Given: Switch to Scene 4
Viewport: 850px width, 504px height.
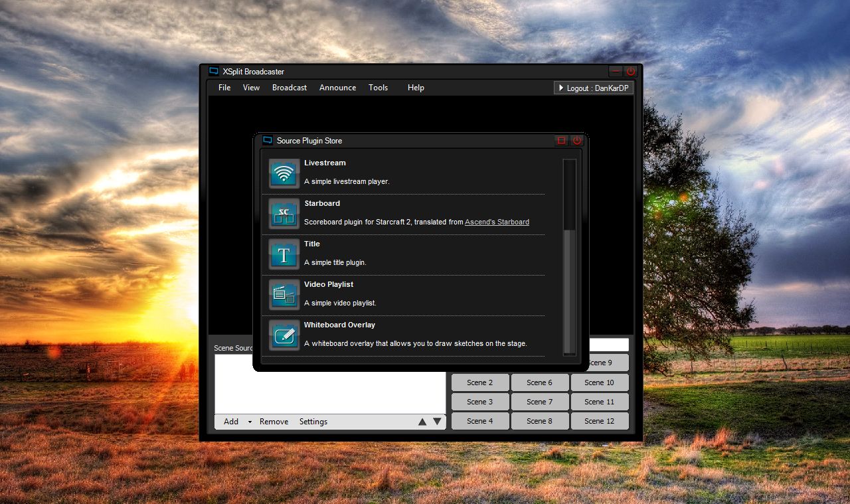Looking at the screenshot, I should [480, 421].
